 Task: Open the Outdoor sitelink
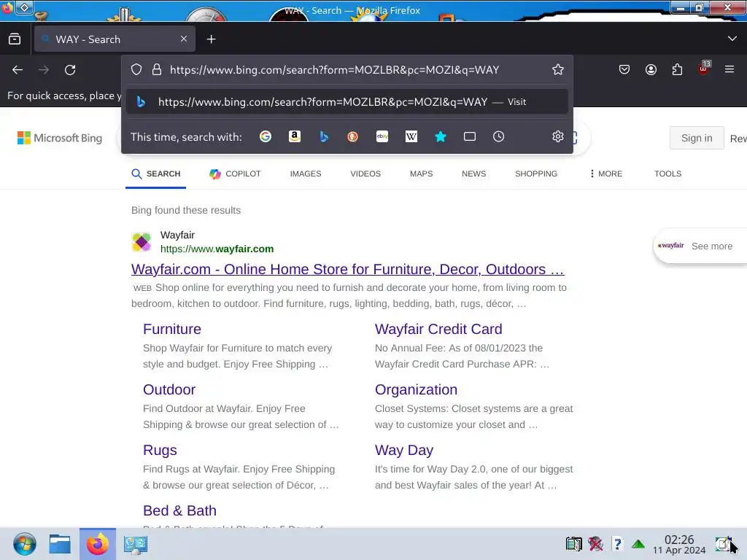coord(169,389)
